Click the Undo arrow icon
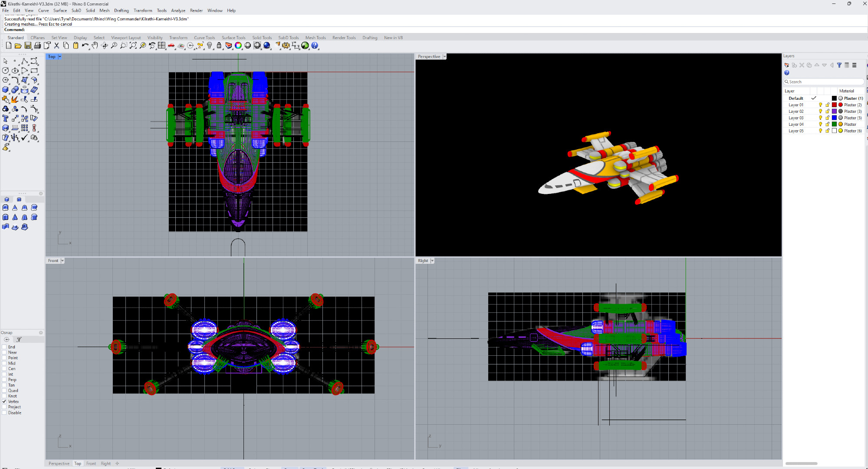Image resolution: width=868 pixels, height=469 pixels. point(85,46)
